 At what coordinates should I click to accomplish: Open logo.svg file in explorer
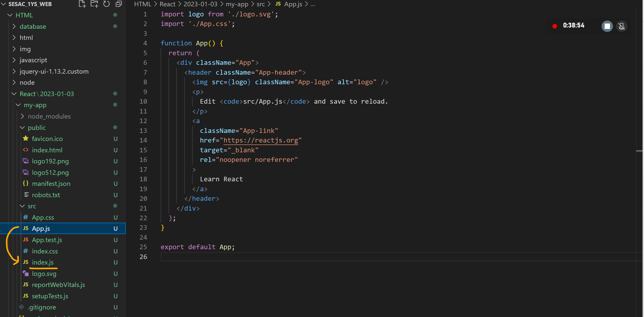pyautogui.click(x=44, y=274)
